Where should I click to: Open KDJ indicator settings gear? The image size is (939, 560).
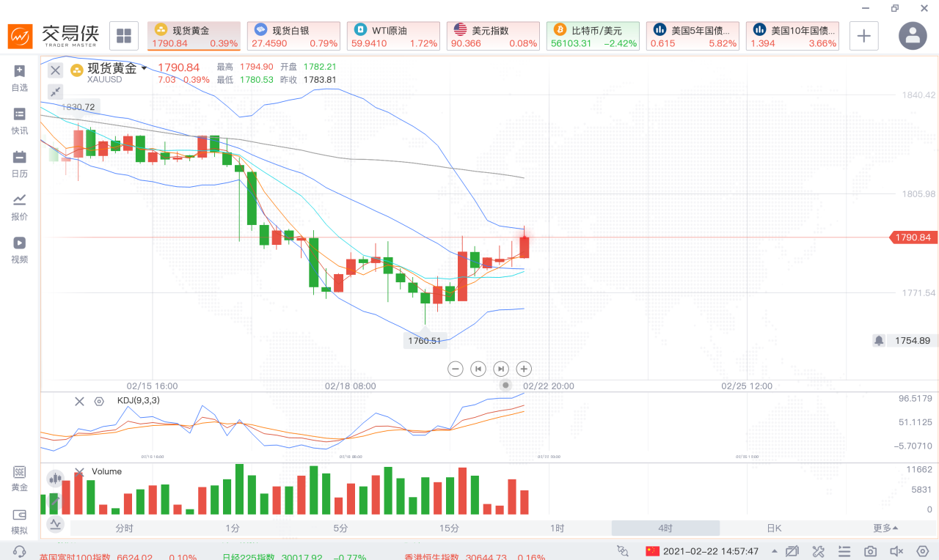point(99,401)
